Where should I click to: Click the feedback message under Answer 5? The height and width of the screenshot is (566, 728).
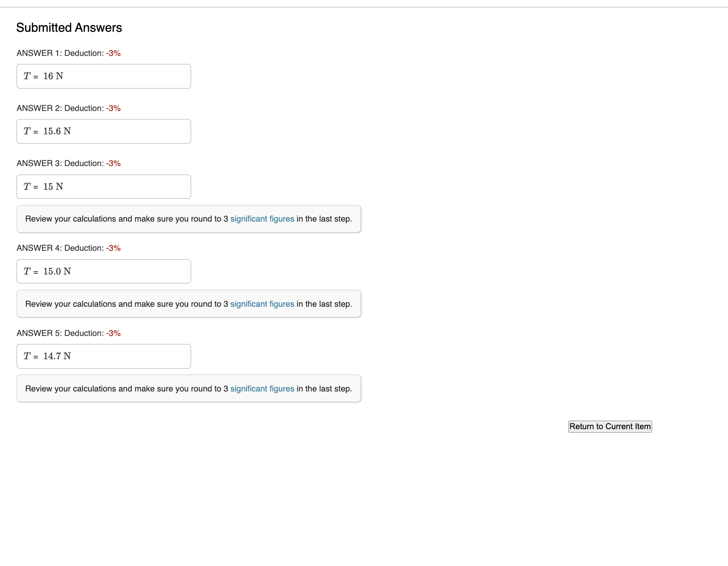(189, 388)
